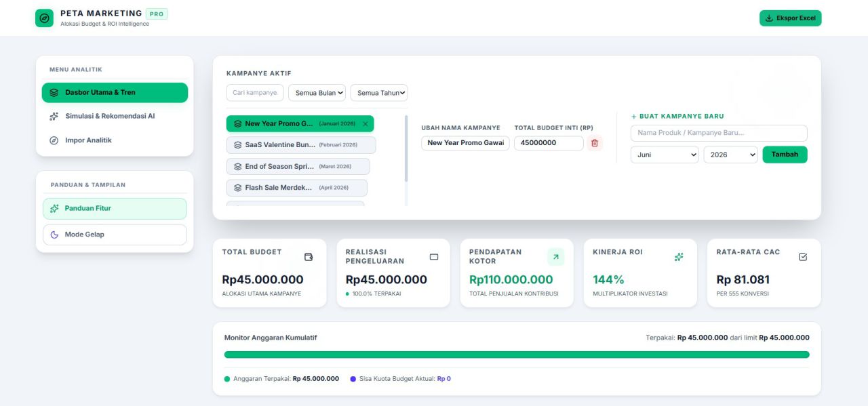Click the sparkle icon on Kinerja ROI card

tap(679, 257)
